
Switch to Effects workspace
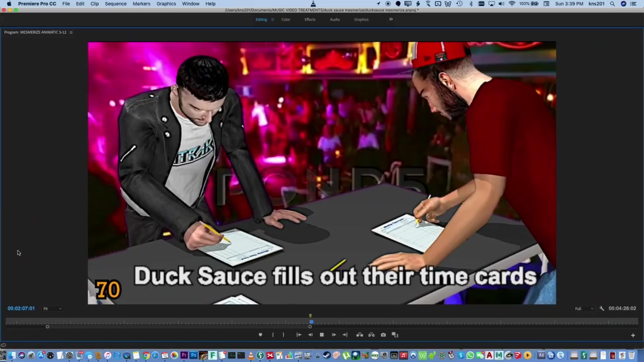tap(310, 20)
